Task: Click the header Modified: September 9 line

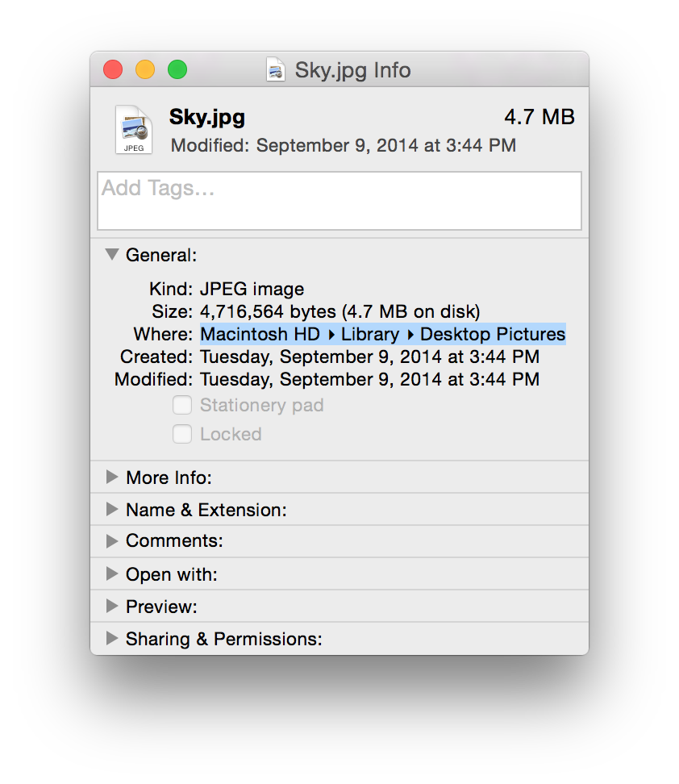Action: point(343,145)
